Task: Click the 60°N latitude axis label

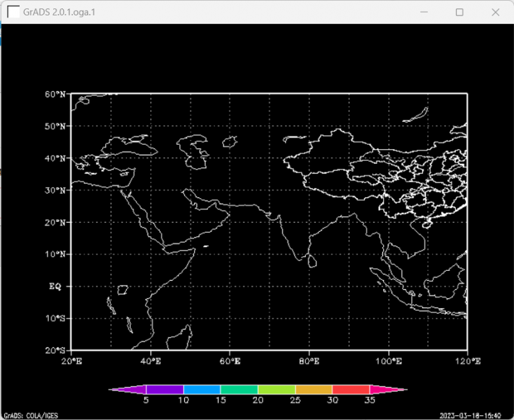Action: 55,94
